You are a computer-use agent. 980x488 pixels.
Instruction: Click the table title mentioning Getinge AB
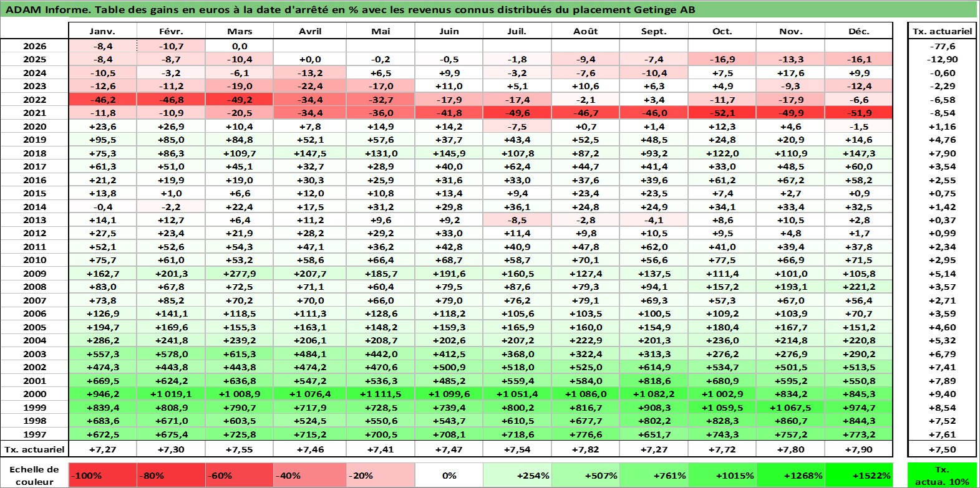[351, 9]
